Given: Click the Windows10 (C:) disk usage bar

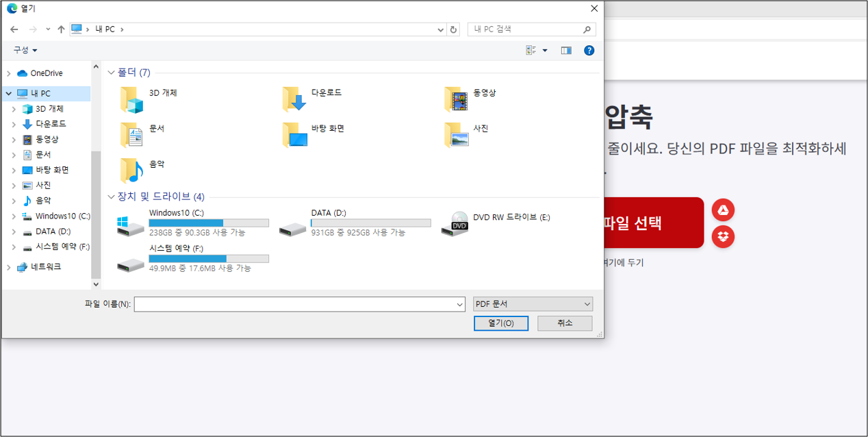Looking at the screenshot, I should point(209,223).
